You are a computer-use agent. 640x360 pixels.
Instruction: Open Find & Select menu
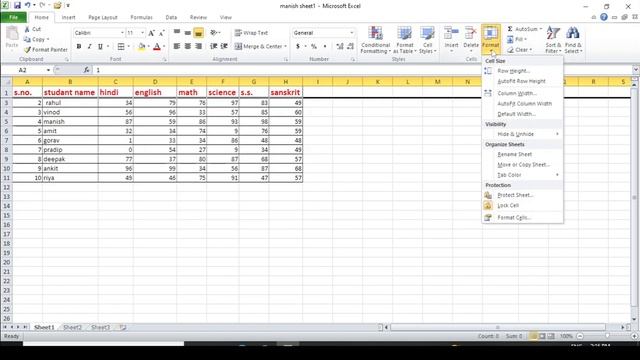click(573, 40)
